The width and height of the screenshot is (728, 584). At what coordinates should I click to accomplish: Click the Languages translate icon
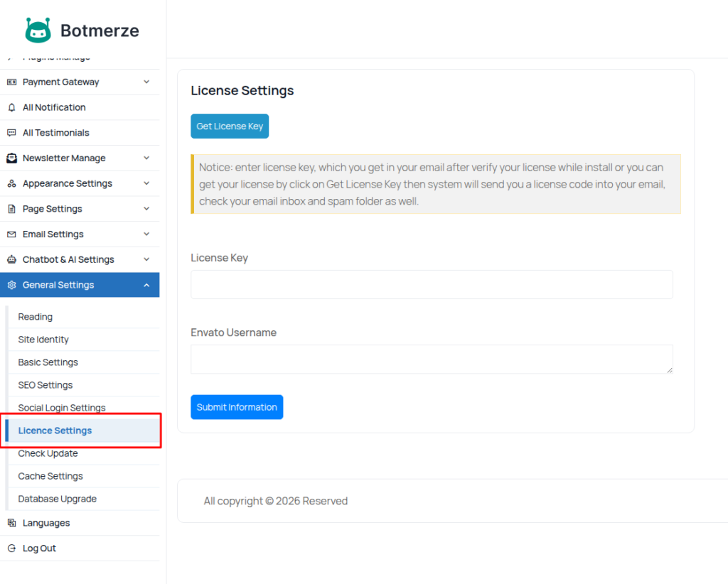[11, 523]
